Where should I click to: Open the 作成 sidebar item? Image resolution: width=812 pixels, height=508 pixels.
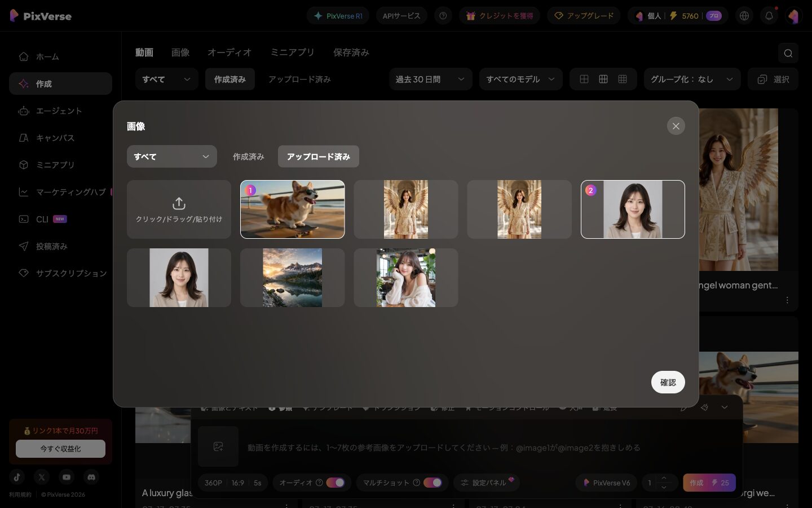pyautogui.click(x=60, y=84)
